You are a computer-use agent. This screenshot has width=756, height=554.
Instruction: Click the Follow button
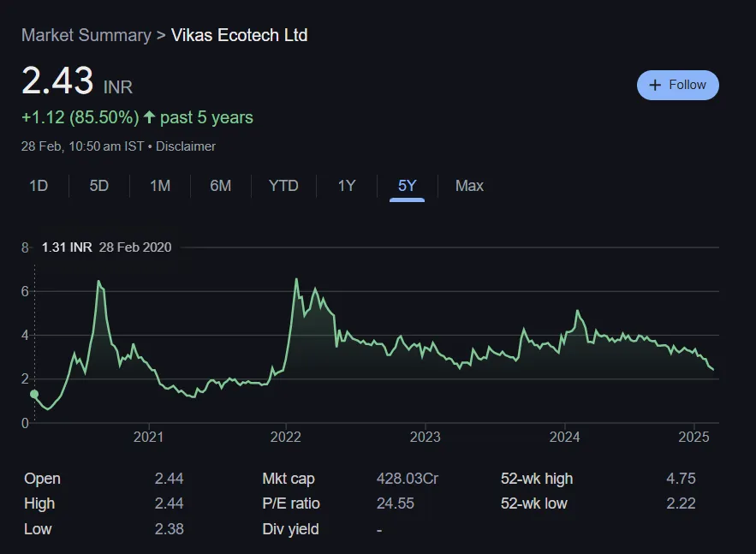677,86
